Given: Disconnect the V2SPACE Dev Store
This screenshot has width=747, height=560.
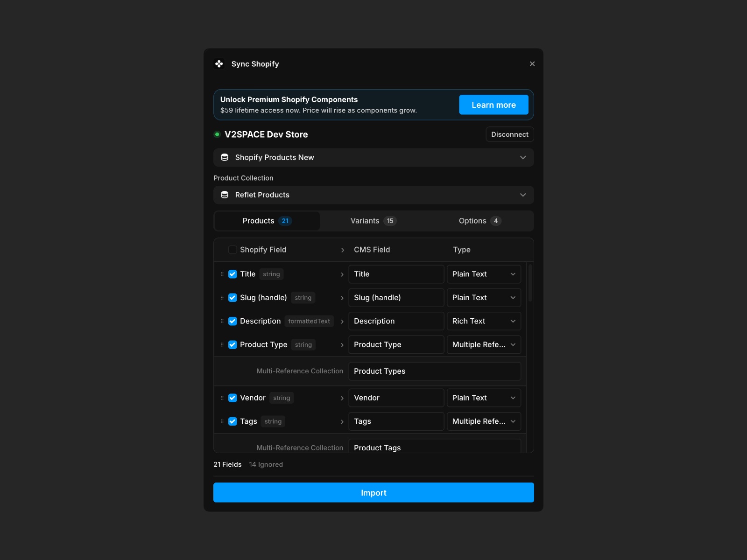Looking at the screenshot, I should (510, 134).
